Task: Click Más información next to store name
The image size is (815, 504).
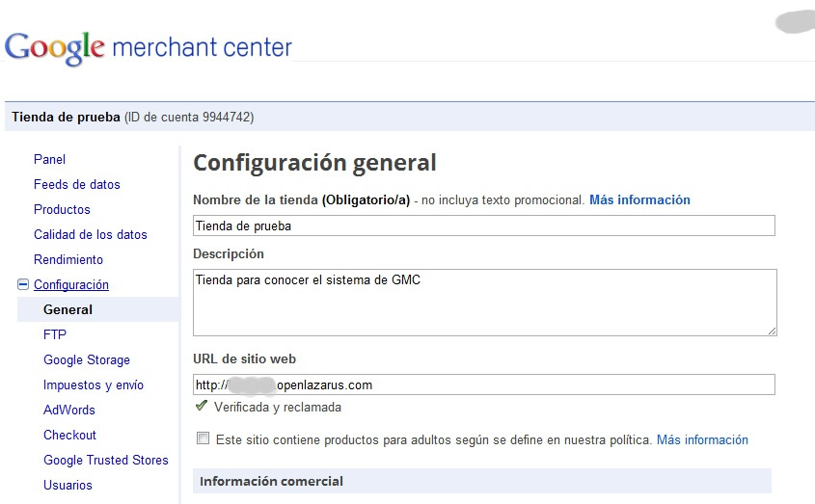Action: [639, 200]
